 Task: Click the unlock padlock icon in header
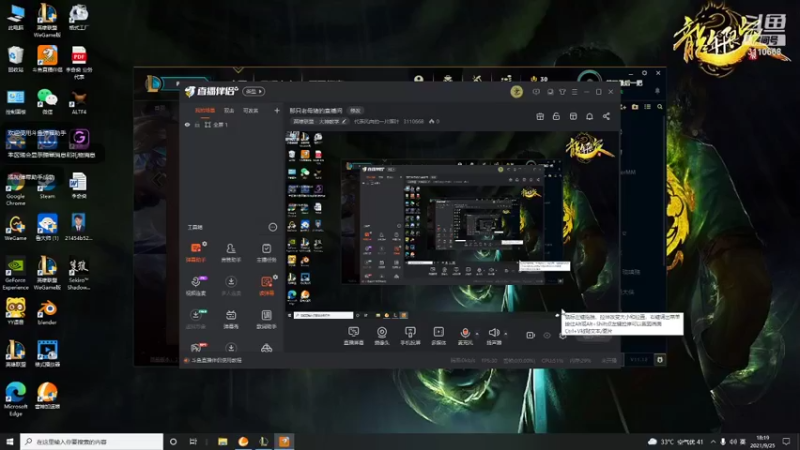[556, 116]
